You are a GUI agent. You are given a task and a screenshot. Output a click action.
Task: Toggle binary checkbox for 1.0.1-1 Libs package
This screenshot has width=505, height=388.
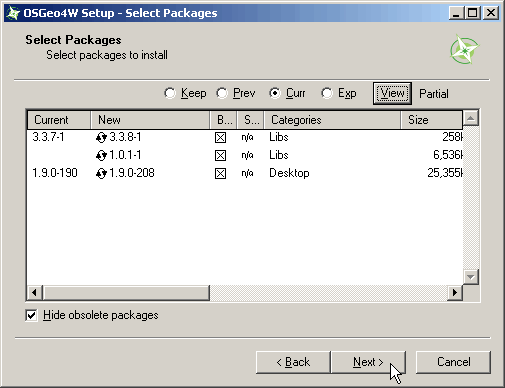220,155
